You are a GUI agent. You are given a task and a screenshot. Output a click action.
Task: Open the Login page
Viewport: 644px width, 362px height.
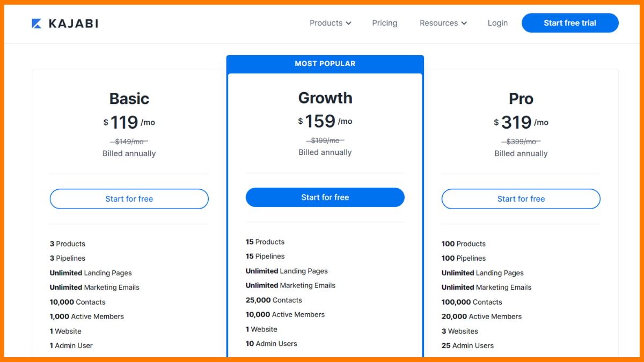click(x=497, y=23)
